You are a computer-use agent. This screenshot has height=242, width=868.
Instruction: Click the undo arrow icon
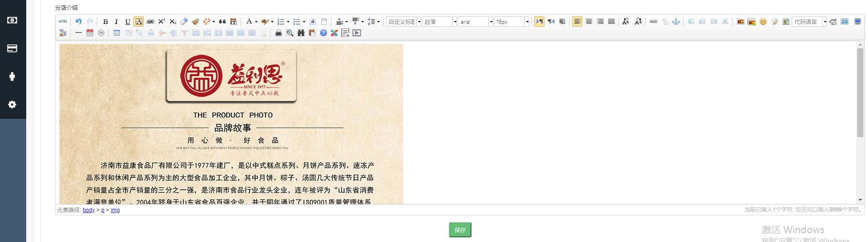[79, 22]
